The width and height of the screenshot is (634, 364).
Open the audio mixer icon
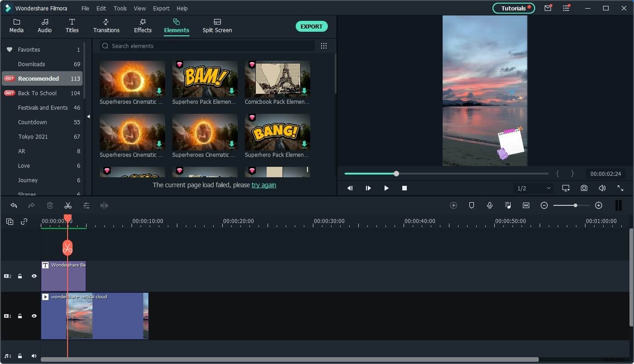pyautogui.click(x=508, y=205)
